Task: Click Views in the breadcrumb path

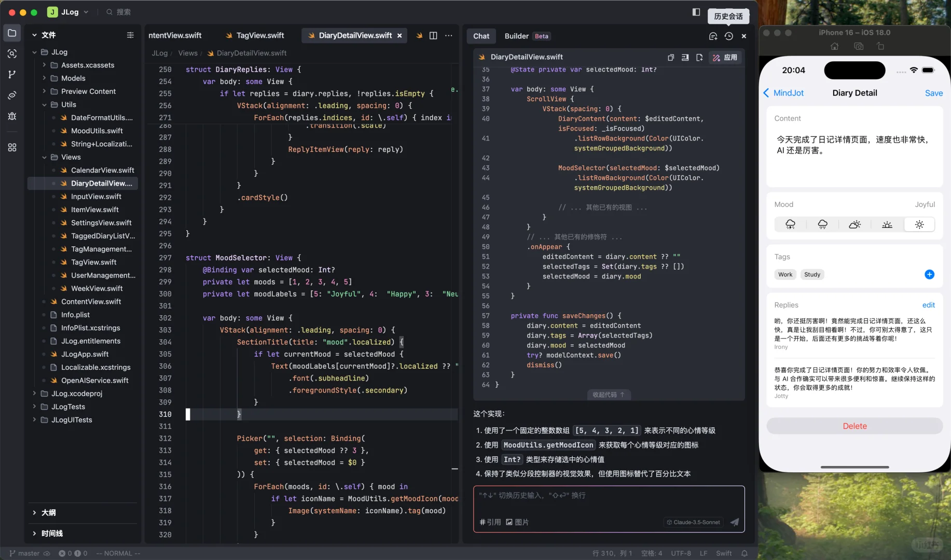Action: pyautogui.click(x=188, y=53)
